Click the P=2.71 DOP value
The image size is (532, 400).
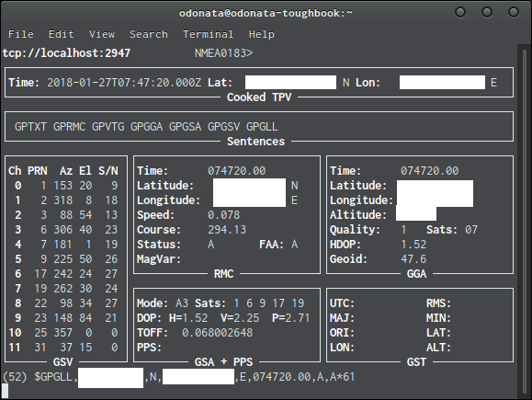(x=291, y=318)
